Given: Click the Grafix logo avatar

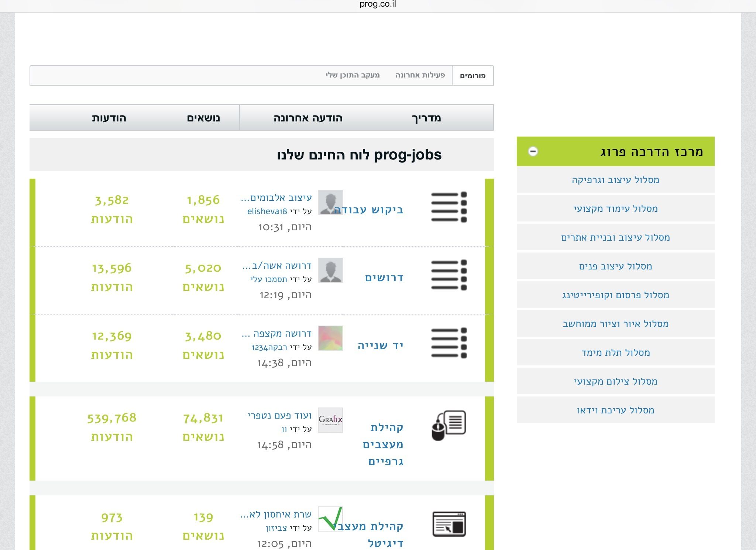Looking at the screenshot, I should point(330,420).
